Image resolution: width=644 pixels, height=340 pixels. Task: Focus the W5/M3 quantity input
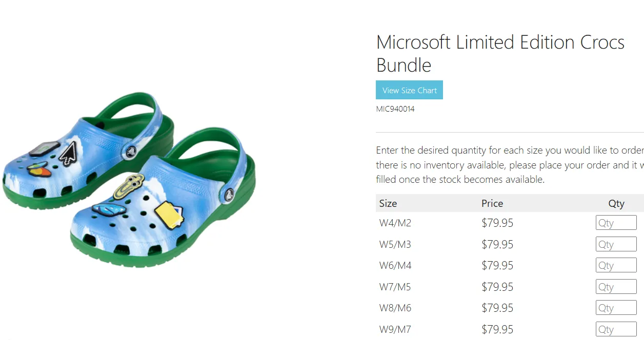point(616,244)
